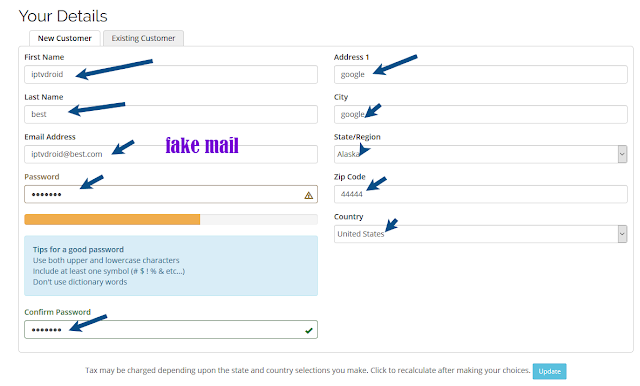This screenshot has width=640, height=386.
Task: Select the New Customer tab
Action: 64,38
